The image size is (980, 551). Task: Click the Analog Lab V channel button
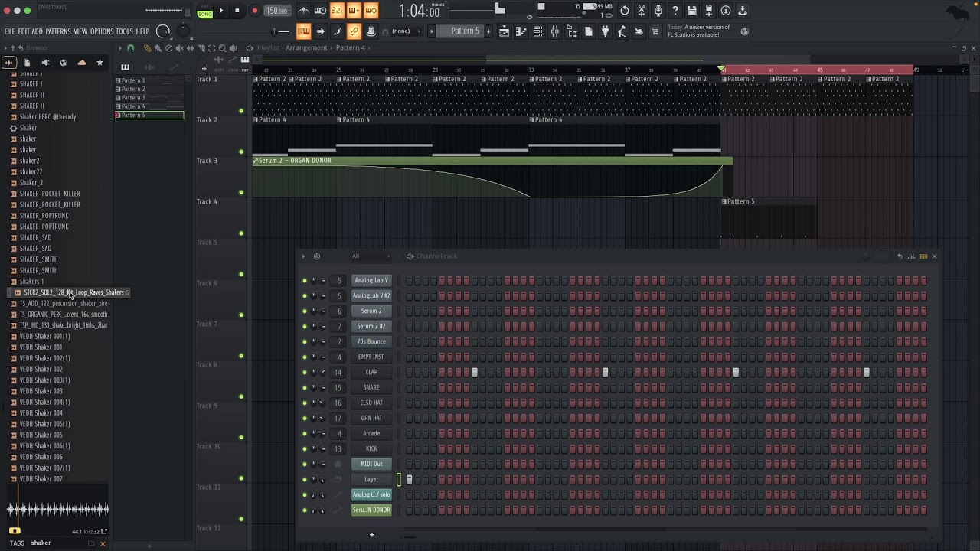(x=371, y=281)
